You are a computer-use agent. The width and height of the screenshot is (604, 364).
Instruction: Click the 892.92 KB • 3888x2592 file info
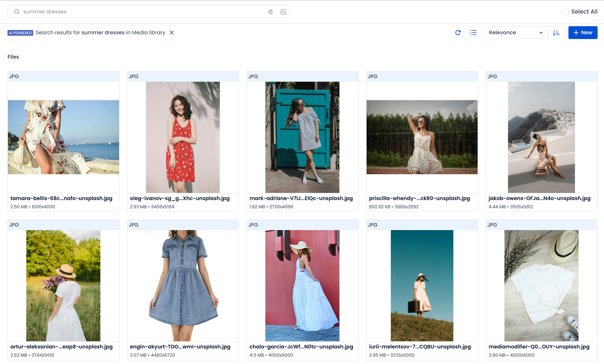pos(394,207)
